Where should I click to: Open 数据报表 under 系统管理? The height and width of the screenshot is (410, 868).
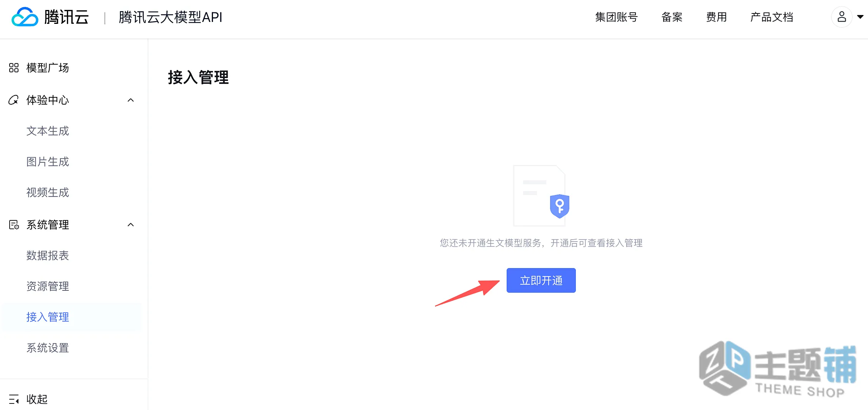[48, 255]
